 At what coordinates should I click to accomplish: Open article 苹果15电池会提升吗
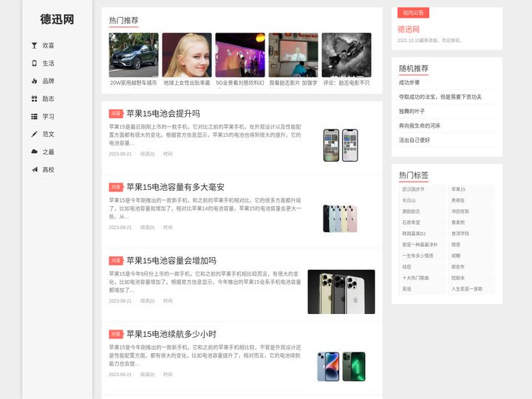163,114
